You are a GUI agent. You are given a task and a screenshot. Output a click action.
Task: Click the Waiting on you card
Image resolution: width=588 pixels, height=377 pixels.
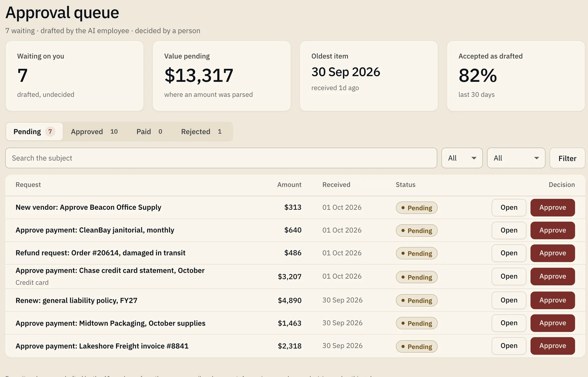(74, 76)
